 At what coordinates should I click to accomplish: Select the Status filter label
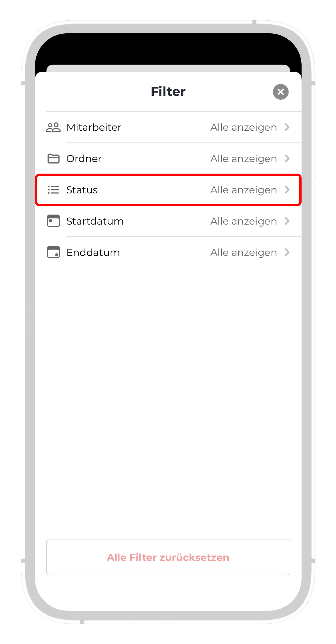[x=82, y=190]
